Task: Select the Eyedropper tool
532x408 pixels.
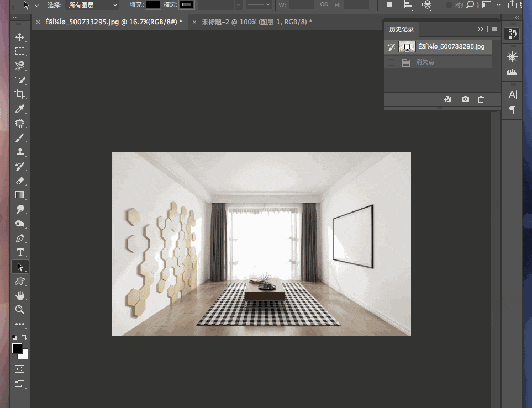Action: pyautogui.click(x=20, y=109)
